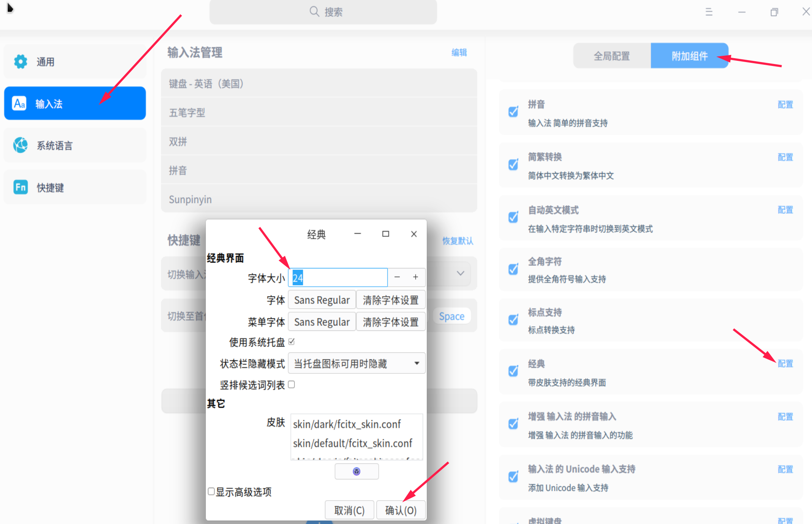Check the 显示高级选项 checkbox

tap(211, 491)
